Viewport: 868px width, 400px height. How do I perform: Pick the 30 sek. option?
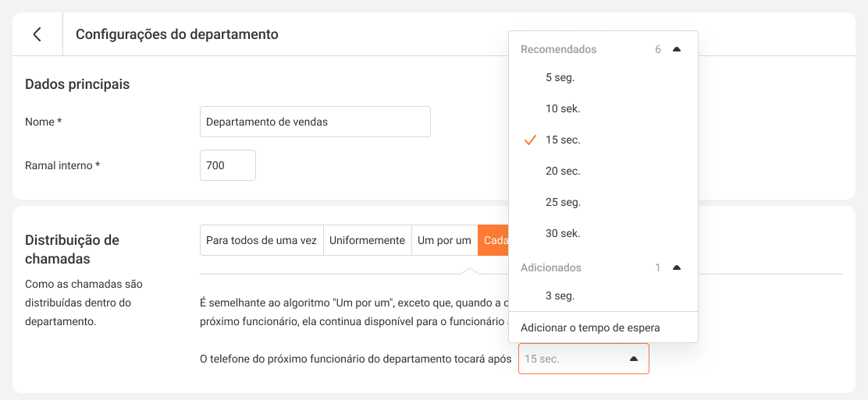tap(563, 233)
